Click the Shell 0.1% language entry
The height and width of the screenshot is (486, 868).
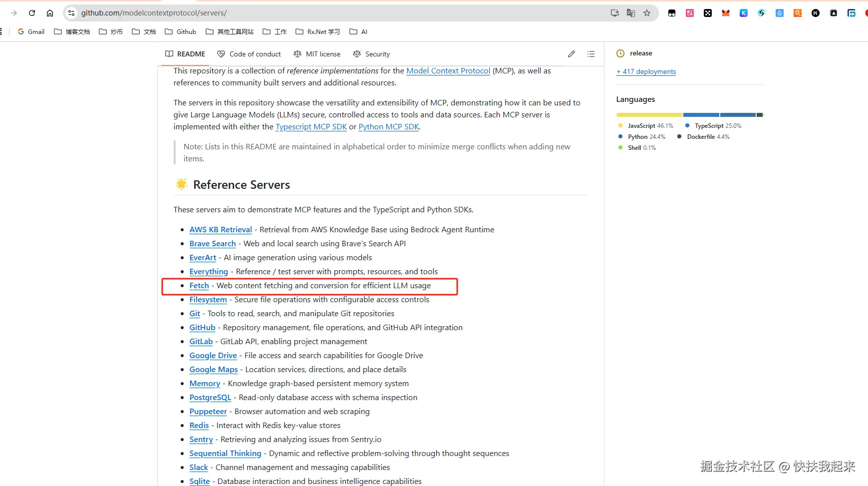[637, 148]
